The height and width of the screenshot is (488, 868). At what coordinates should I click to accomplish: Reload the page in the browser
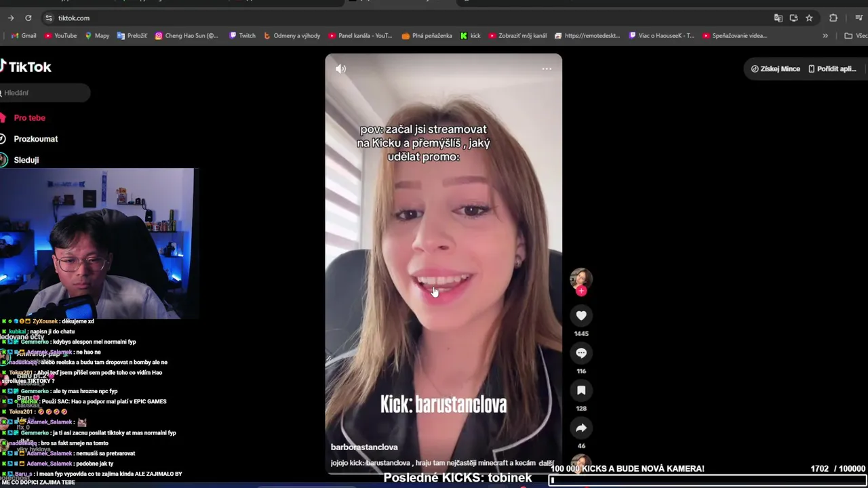[x=28, y=18]
